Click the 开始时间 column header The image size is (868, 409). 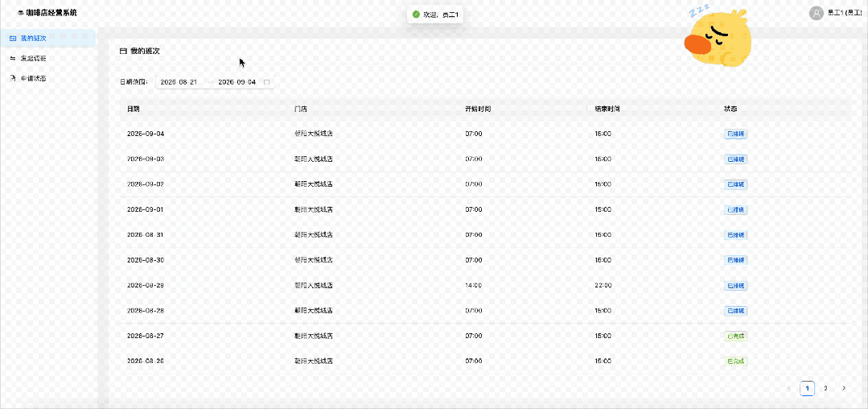478,109
